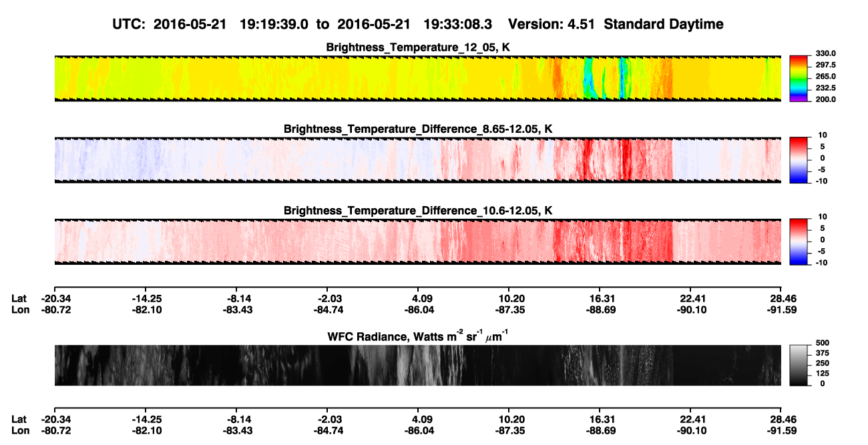The height and width of the screenshot is (445, 868).
Task: Click the WFC Radiance grayscale image strip
Action: [x=417, y=365]
